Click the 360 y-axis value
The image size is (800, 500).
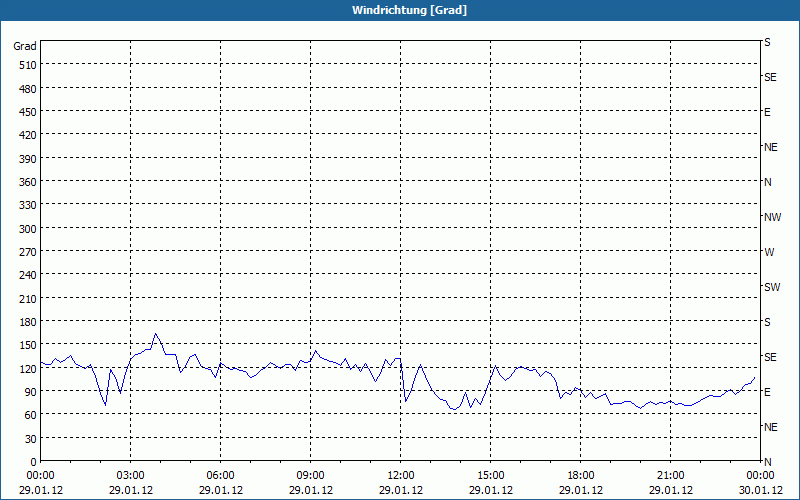[28, 182]
